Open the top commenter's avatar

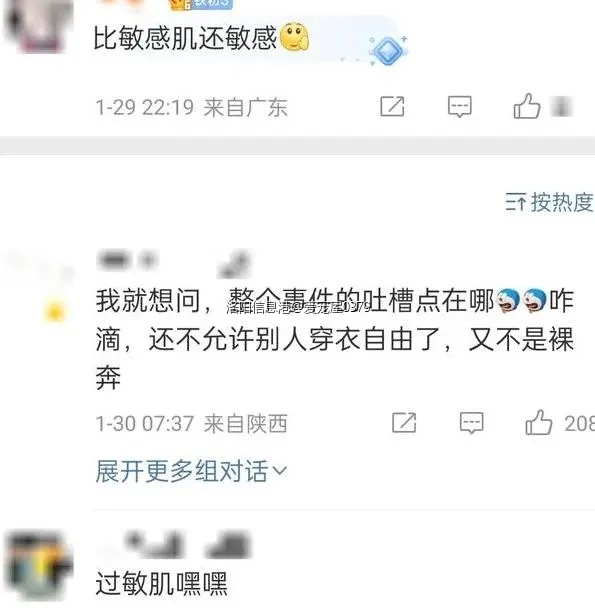(x=38, y=25)
